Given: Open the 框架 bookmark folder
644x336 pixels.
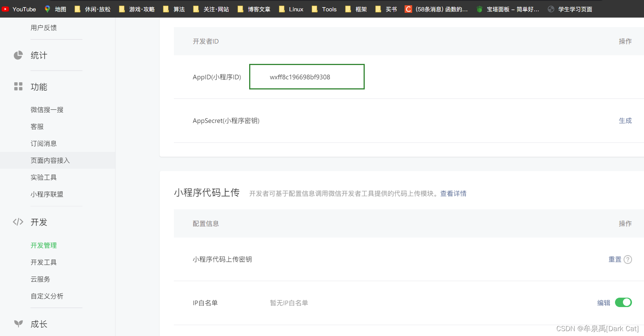Looking at the screenshot, I should [x=356, y=9].
